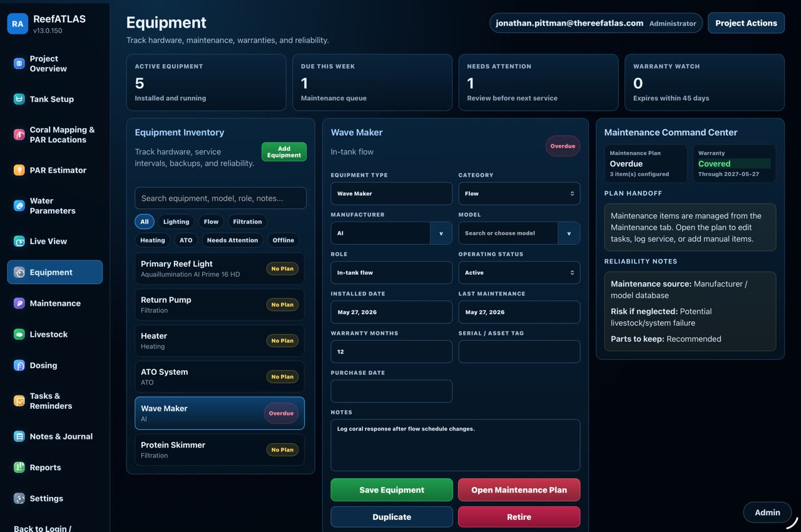Screen dimensions: 801x532
Task: Click the ReefATLAS RA logo icon
Action: 18,24
